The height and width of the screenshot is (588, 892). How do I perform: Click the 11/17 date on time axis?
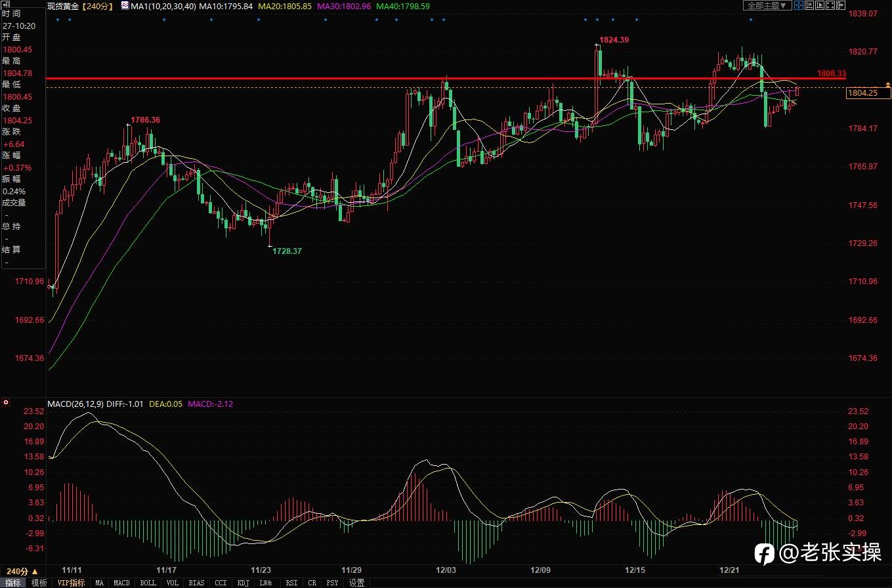point(166,570)
